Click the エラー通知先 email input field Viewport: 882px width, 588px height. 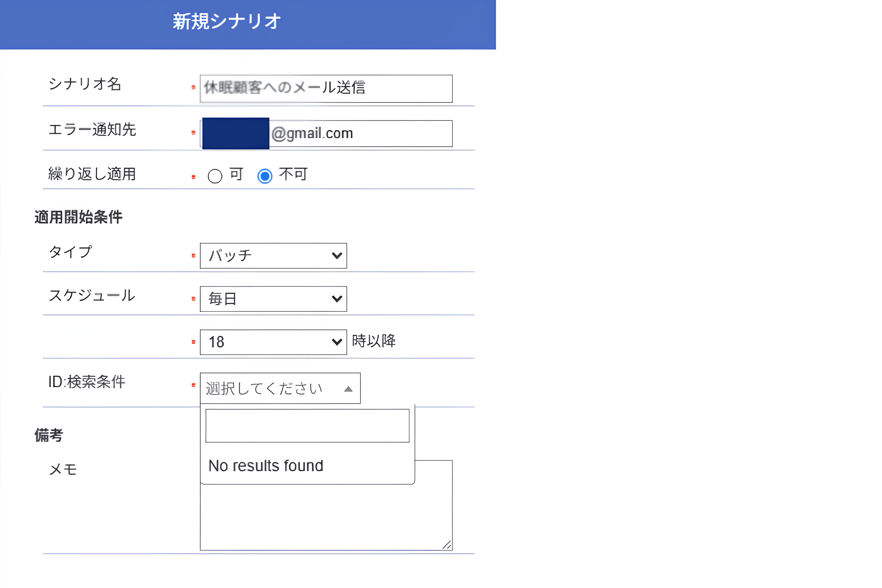click(326, 133)
